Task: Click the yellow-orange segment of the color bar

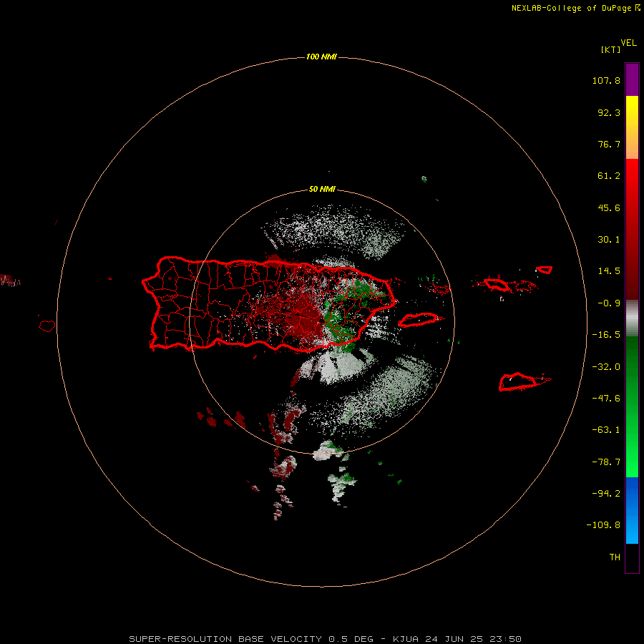Action: tap(632, 127)
